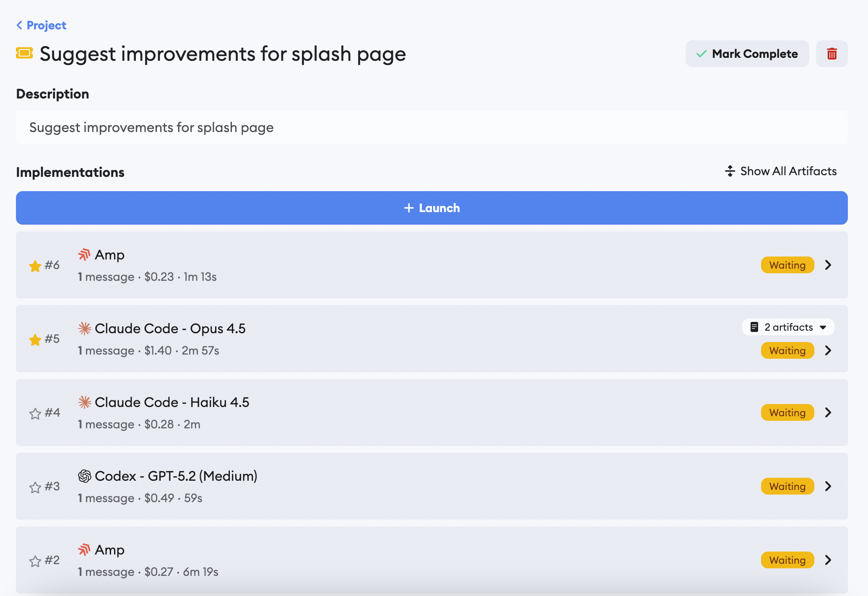The image size is (868, 596).
Task: Click the Waiting badge on #2 Amp
Action: [x=787, y=560]
